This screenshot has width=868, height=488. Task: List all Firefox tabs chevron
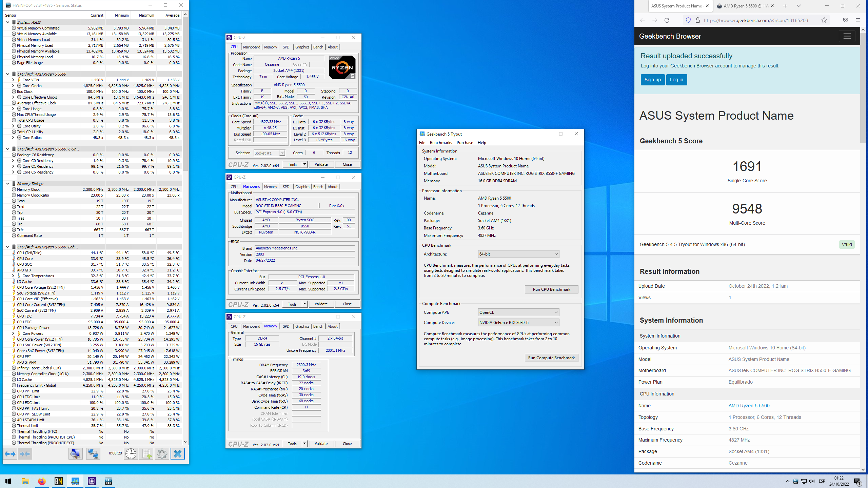798,6
